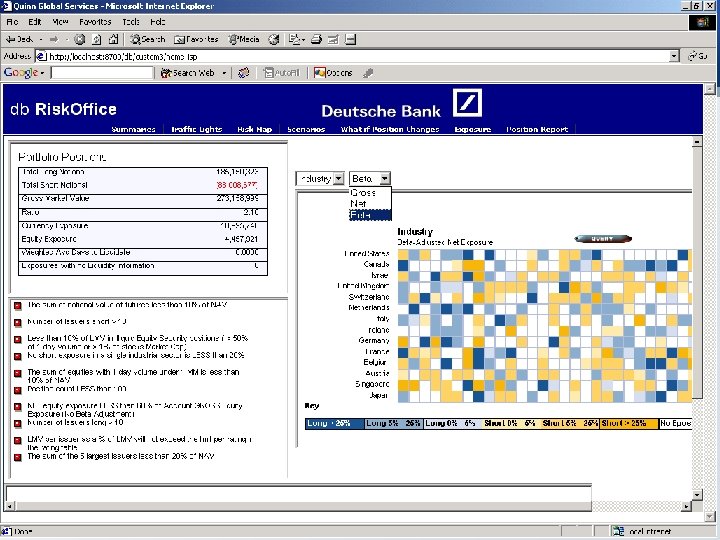The width and height of the screenshot is (720, 540).
Task: Click the Long 5% - 25% legend swatch
Action: point(393,423)
